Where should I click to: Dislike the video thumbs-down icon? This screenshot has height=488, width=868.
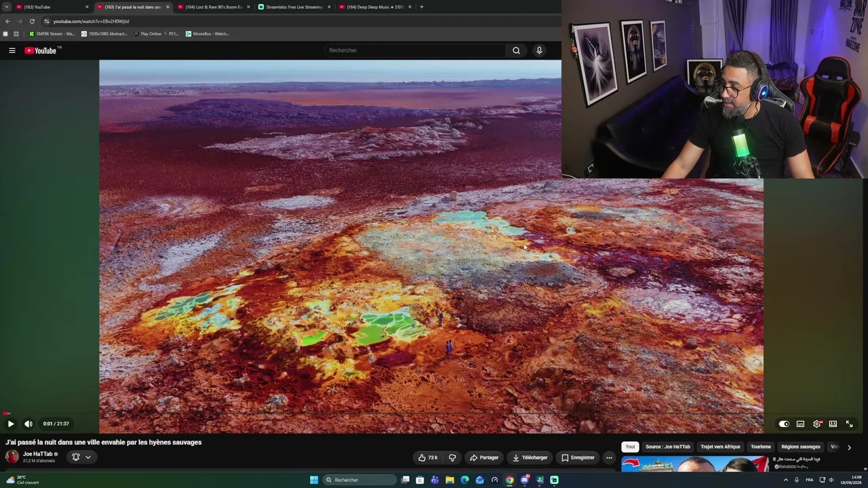(x=452, y=457)
